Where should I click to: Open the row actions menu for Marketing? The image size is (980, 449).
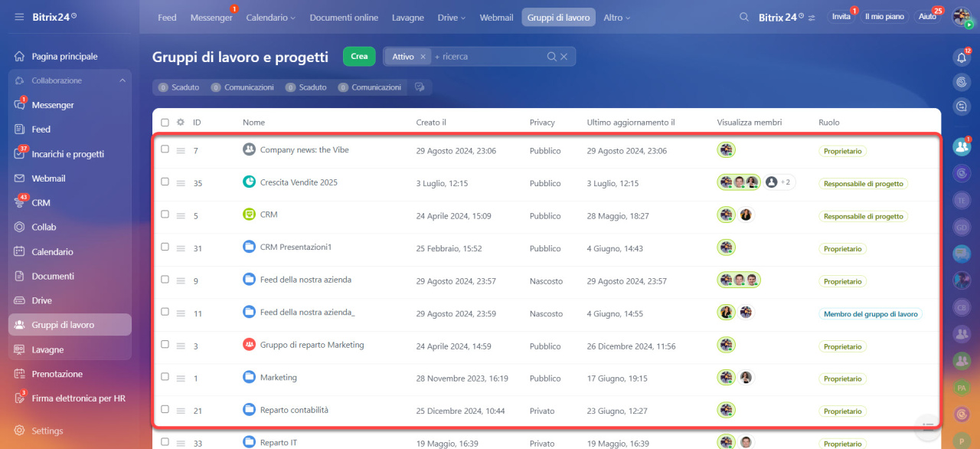pyautogui.click(x=181, y=379)
